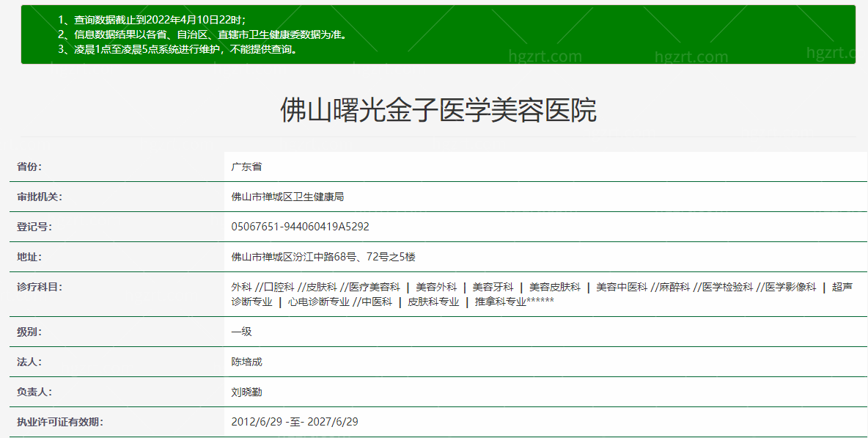Image resolution: width=868 pixels, height=438 pixels.
Task: Click 美容牙科 in the departments list
Action: tap(493, 287)
